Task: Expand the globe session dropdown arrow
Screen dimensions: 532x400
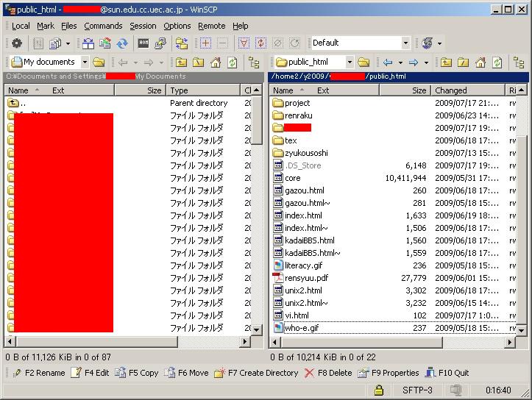Action: [x=440, y=43]
